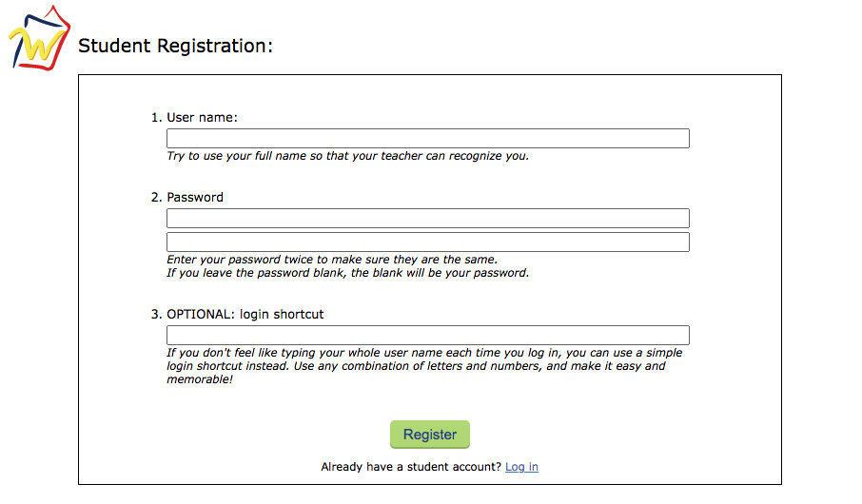Click the number '2.' list marker
This screenshot has height=504, width=862.
[157, 198]
